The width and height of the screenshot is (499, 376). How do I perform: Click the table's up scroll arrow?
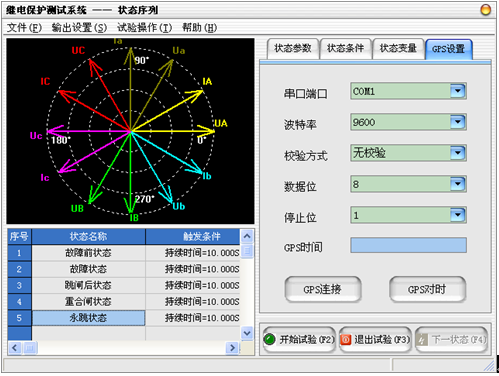pyautogui.click(x=247, y=236)
